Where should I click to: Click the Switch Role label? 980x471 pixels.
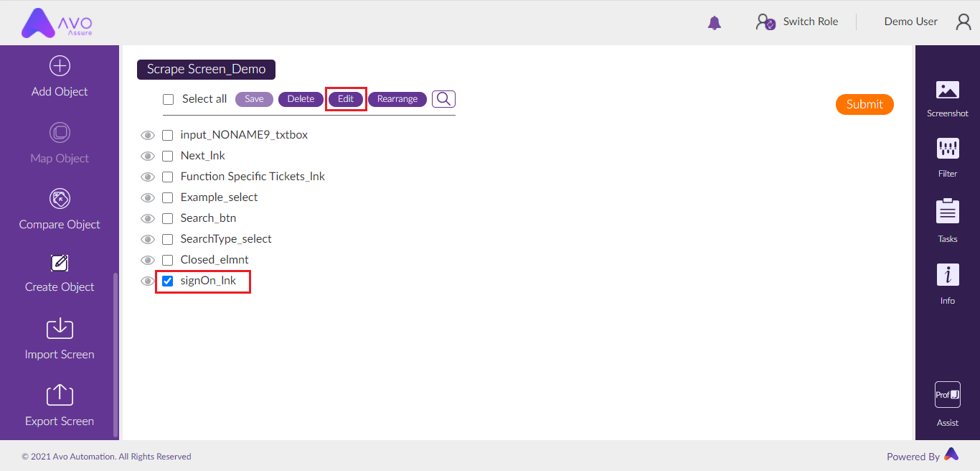coord(811,22)
